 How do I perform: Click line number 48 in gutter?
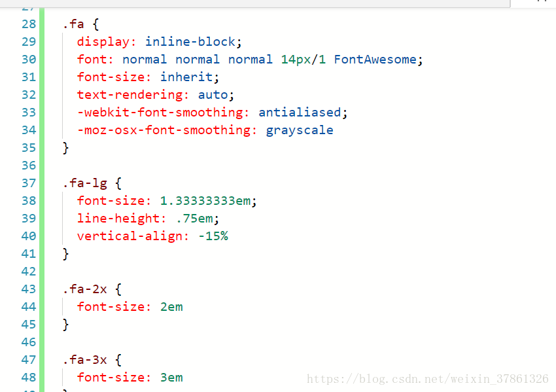click(29, 378)
